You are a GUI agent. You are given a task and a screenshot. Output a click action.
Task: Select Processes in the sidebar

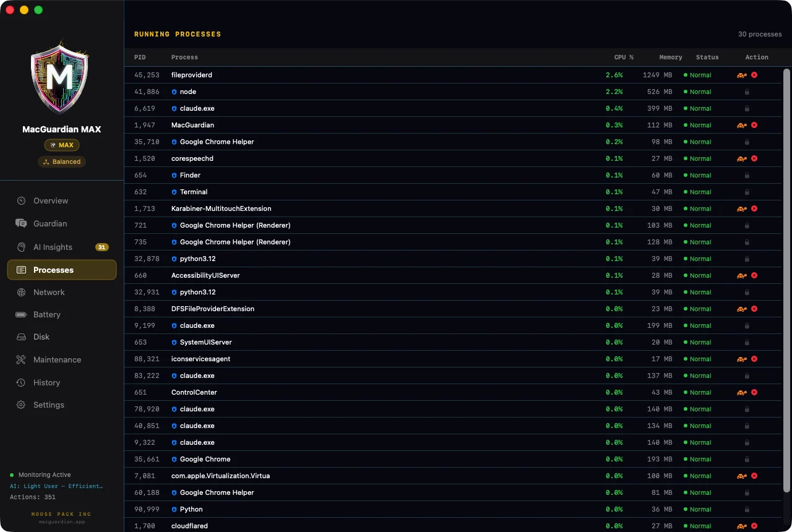pos(62,270)
